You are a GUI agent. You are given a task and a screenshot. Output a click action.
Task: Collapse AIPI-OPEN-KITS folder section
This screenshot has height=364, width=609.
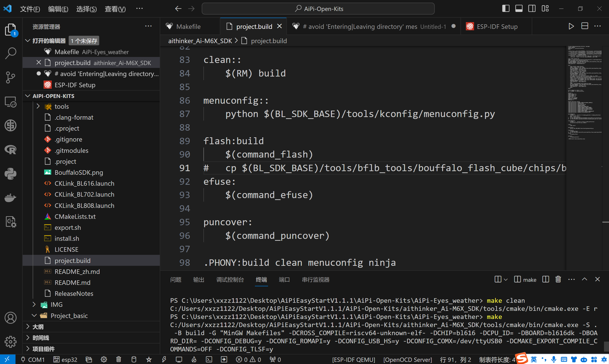click(x=28, y=96)
